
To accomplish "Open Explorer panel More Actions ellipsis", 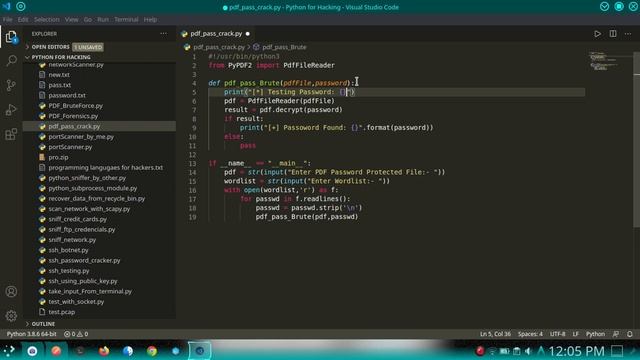I will pos(163,34).
